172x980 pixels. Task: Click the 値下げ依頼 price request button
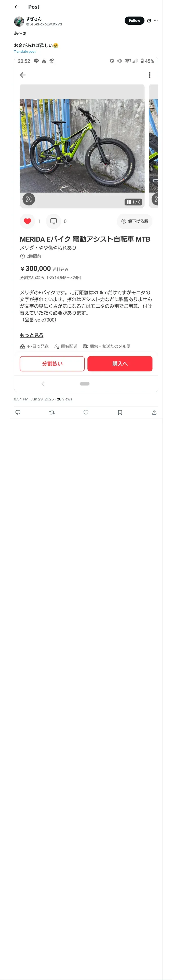click(135, 221)
